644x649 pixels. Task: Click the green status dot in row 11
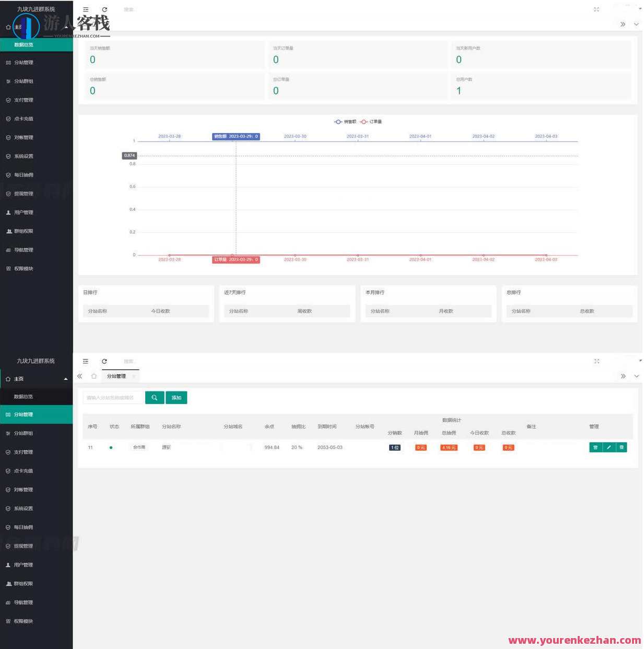click(111, 448)
